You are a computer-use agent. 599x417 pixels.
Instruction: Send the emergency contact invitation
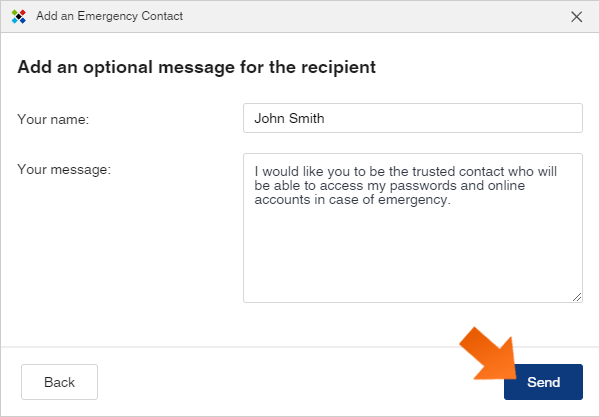543,382
